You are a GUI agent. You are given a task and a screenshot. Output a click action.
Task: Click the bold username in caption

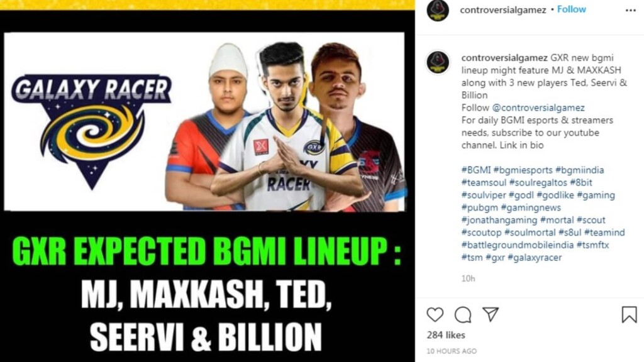pyautogui.click(x=504, y=58)
